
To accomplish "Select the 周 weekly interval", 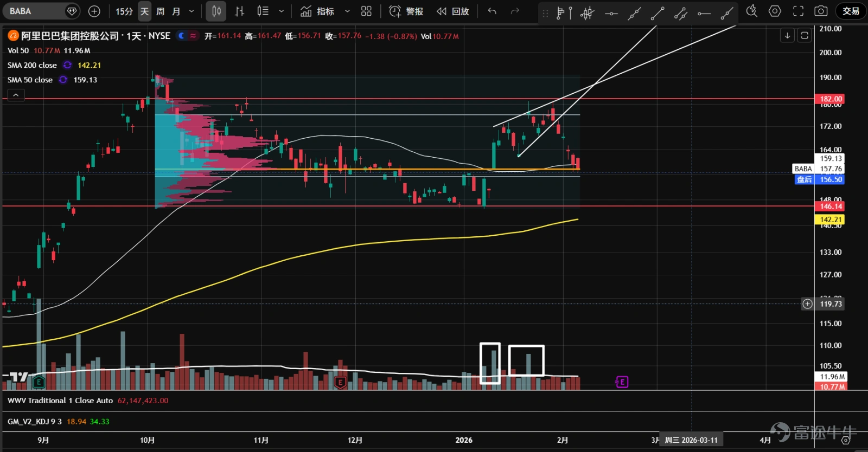I will pyautogui.click(x=161, y=11).
